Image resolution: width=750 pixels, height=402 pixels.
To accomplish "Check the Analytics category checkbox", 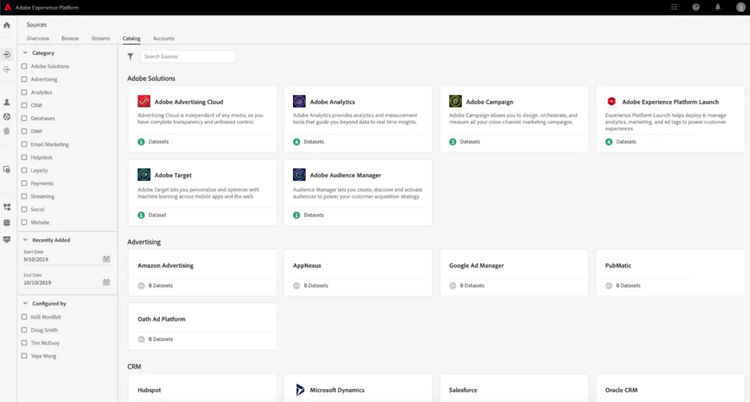I will 24,92.
